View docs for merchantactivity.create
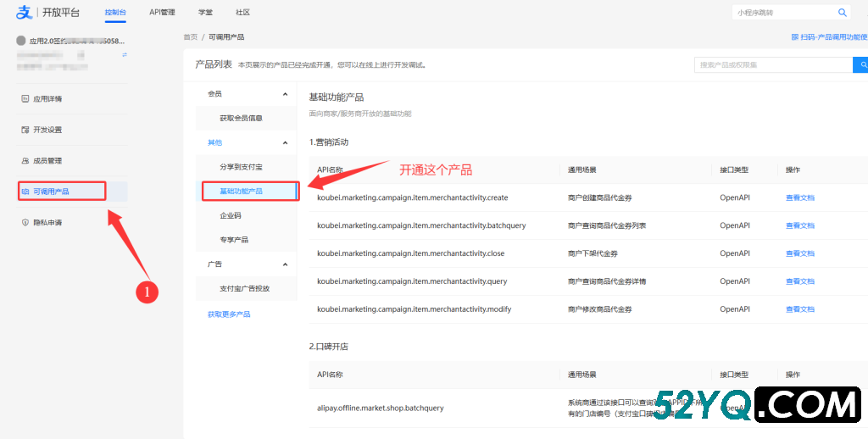 (x=800, y=197)
